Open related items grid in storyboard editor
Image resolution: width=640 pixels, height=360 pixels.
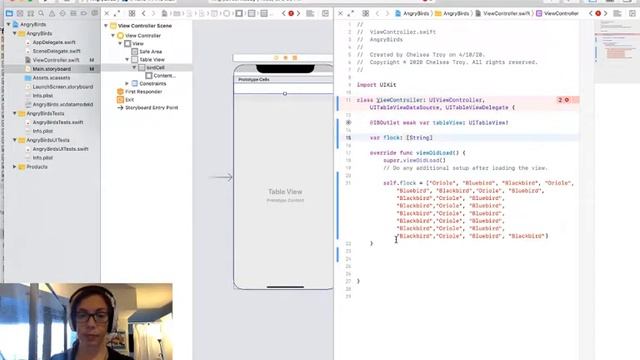pos(132,13)
